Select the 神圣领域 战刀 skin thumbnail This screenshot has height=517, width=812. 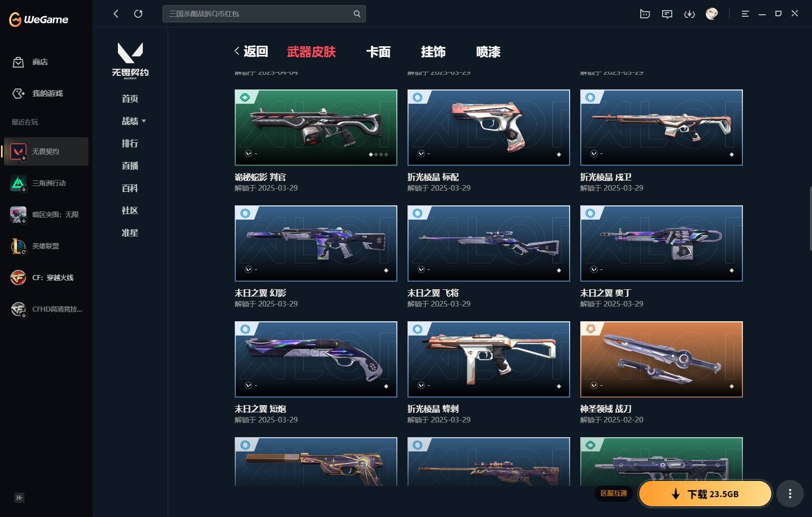pos(661,359)
